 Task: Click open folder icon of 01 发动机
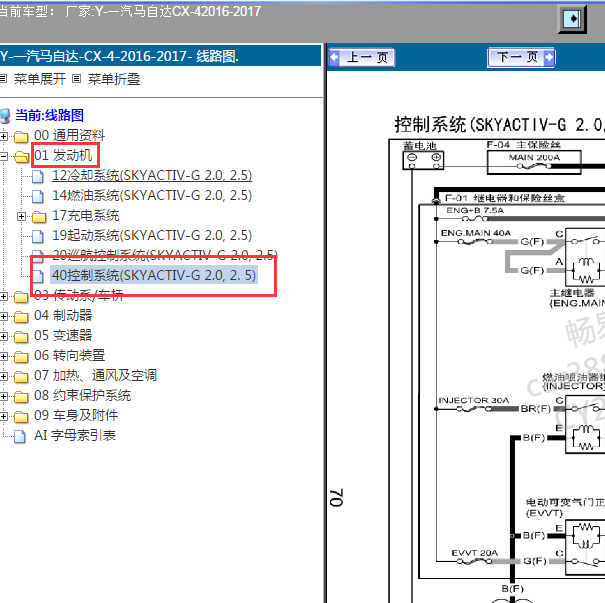pos(22,157)
